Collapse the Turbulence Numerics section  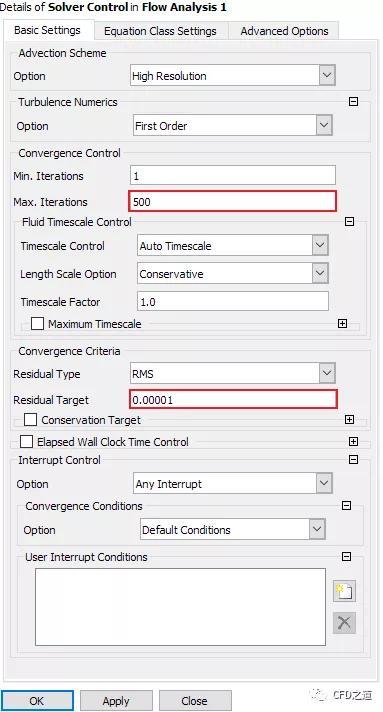[353, 102]
